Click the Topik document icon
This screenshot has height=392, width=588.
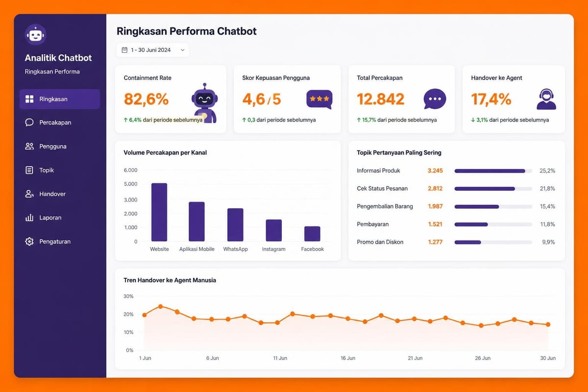point(29,170)
